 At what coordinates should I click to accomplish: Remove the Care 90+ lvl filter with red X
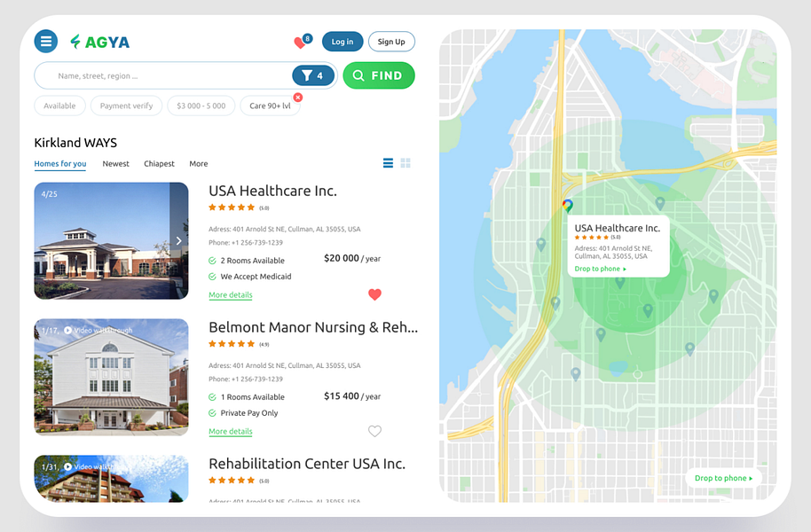point(298,98)
